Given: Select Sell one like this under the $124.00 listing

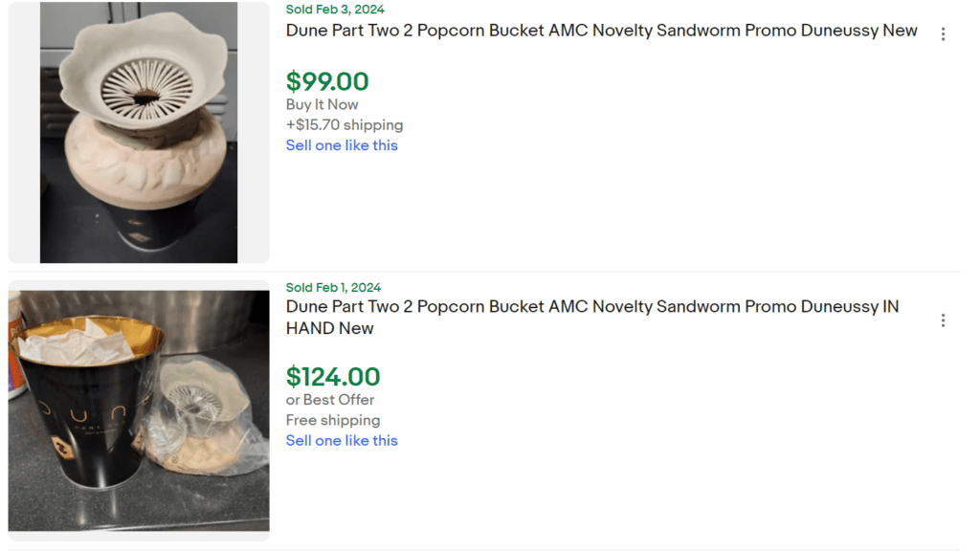Looking at the screenshot, I should [x=342, y=440].
